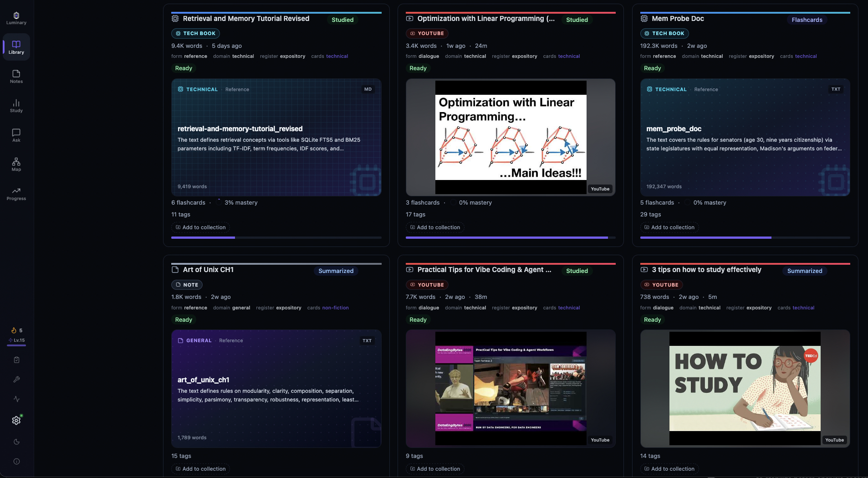The width and height of the screenshot is (868, 478).
Task: Open the Progress section in sidebar
Action: point(16,194)
